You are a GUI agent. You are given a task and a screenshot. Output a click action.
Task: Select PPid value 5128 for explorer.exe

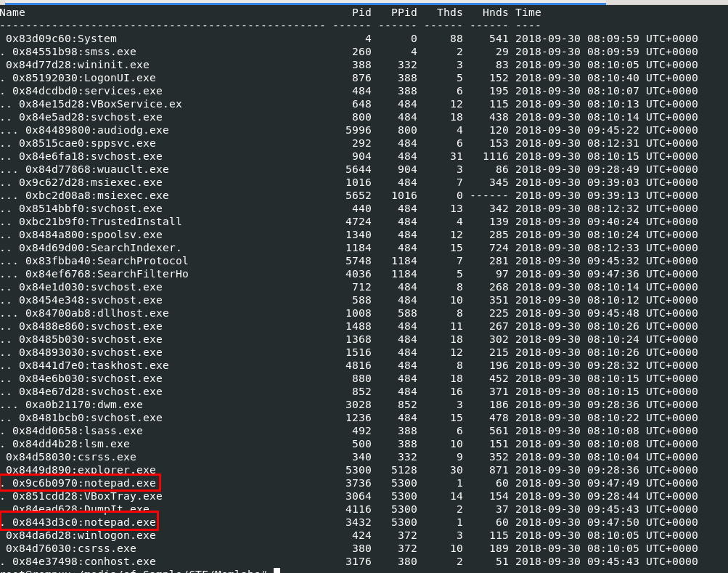pyautogui.click(x=404, y=470)
